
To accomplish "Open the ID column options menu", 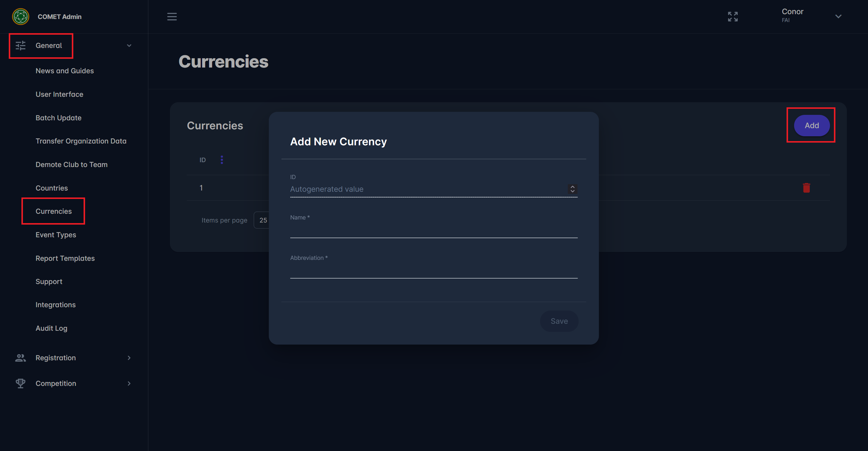I will [x=222, y=160].
